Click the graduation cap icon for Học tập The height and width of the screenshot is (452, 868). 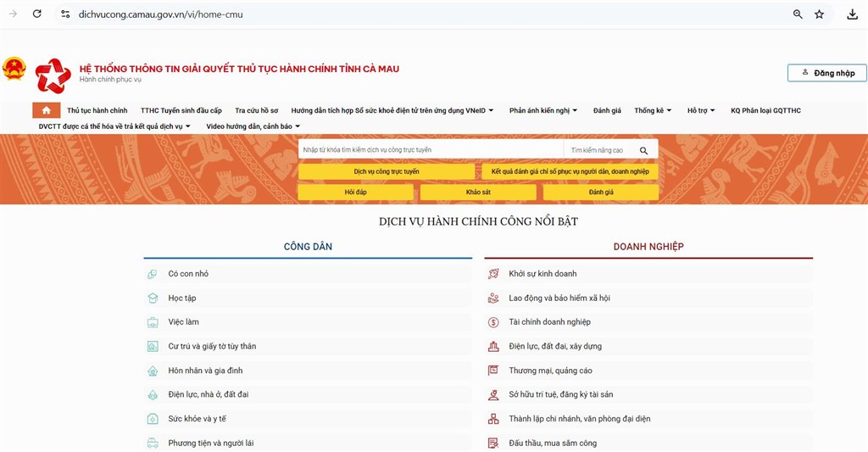pyautogui.click(x=153, y=299)
